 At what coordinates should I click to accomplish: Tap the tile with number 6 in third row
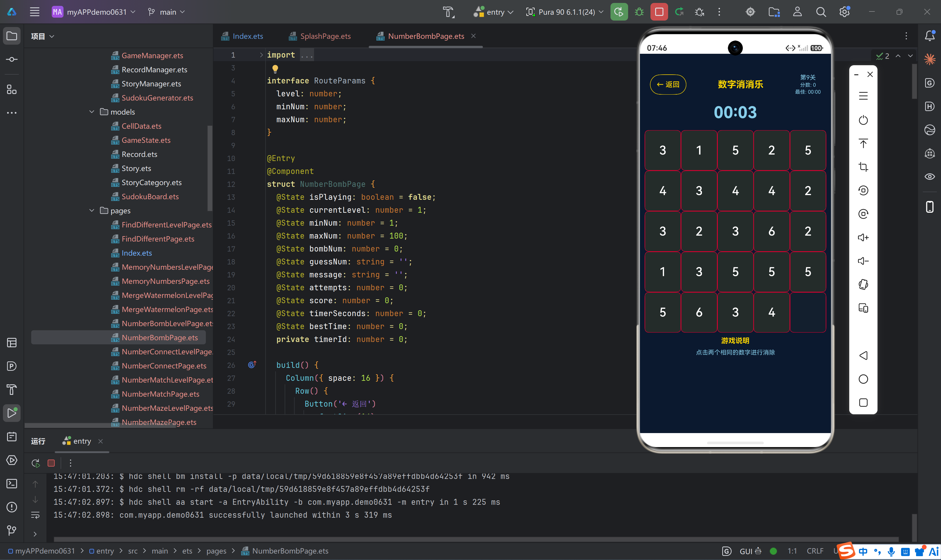(771, 231)
